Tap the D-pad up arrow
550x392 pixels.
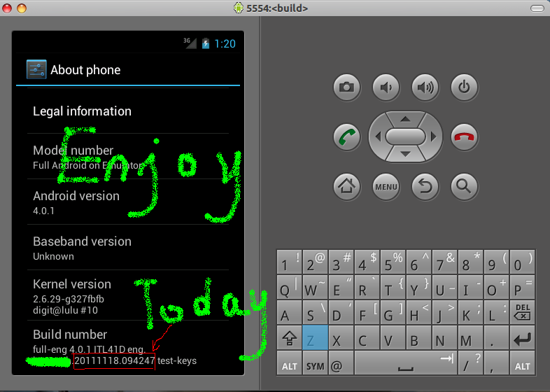coord(405,119)
